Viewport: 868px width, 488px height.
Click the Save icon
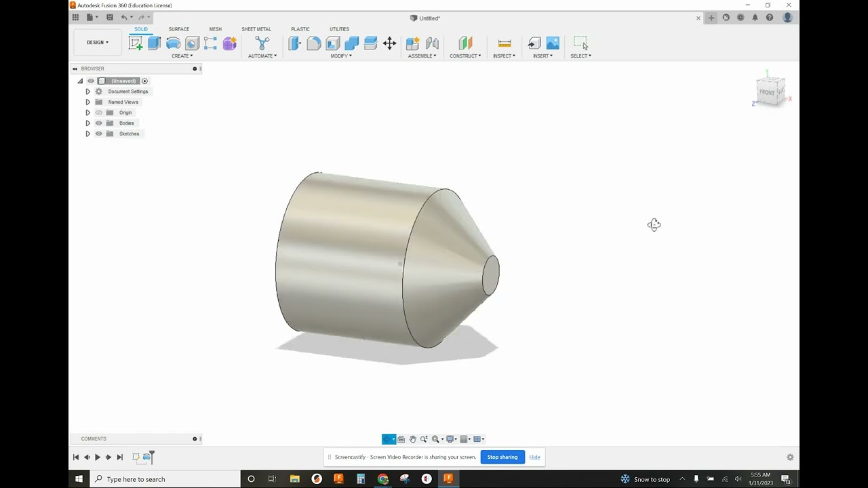pyautogui.click(x=110, y=18)
